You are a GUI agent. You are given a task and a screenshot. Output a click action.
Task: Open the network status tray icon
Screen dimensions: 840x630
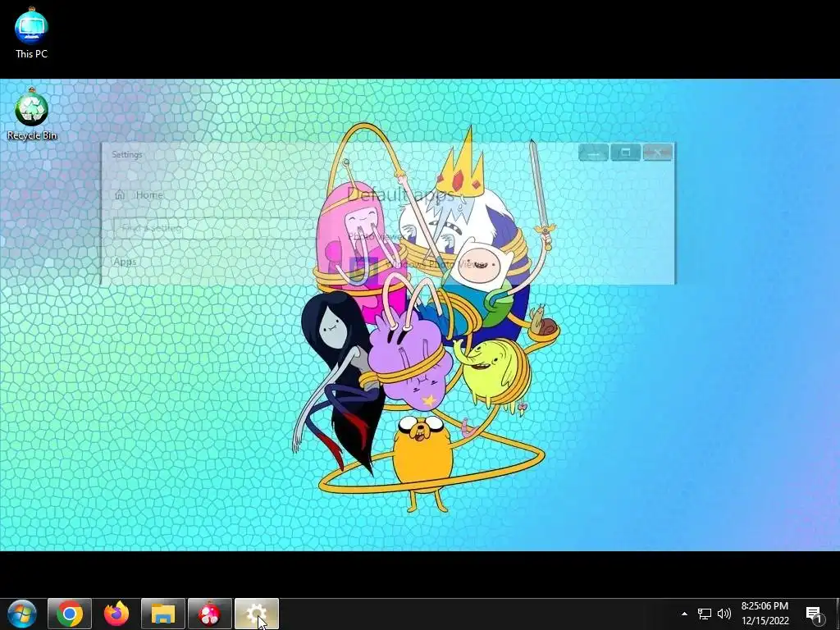(x=704, y=614)
